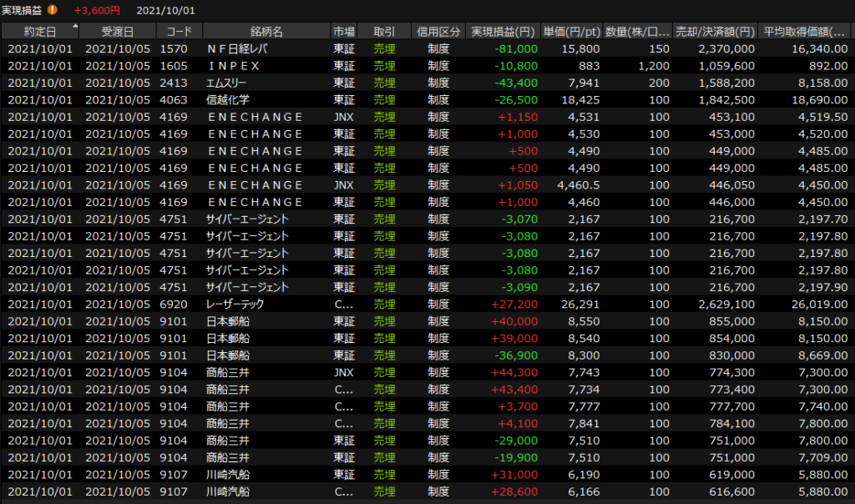This screenshot has width=855, height=504.
Task: Click the 銘柄名 column header
Action: (266, 32)
